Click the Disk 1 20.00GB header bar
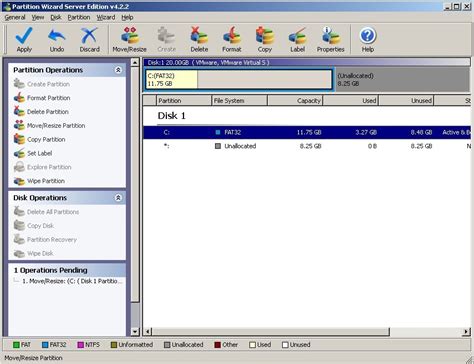The image size is (474, 364). [307, 62]
